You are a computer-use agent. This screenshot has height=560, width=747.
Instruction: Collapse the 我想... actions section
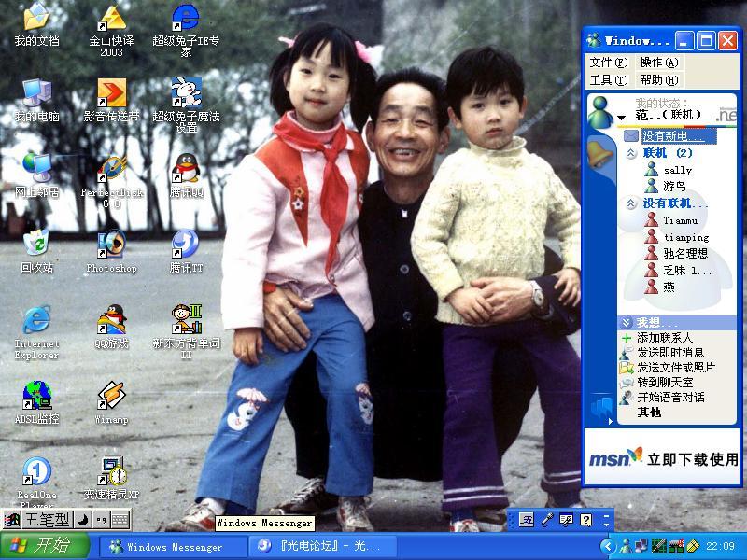(626, 323)
